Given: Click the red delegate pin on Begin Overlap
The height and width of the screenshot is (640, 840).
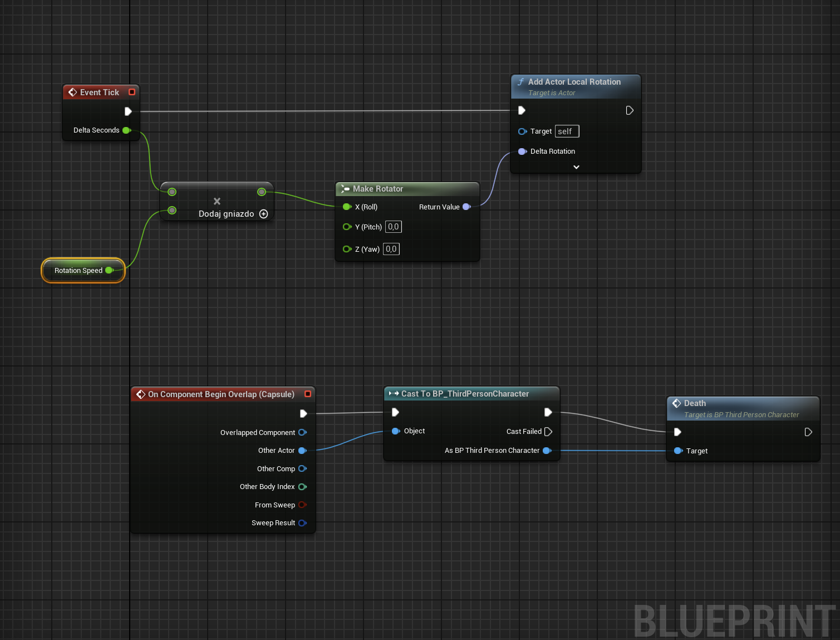Looking at the screenshot, I should [308, 394].
